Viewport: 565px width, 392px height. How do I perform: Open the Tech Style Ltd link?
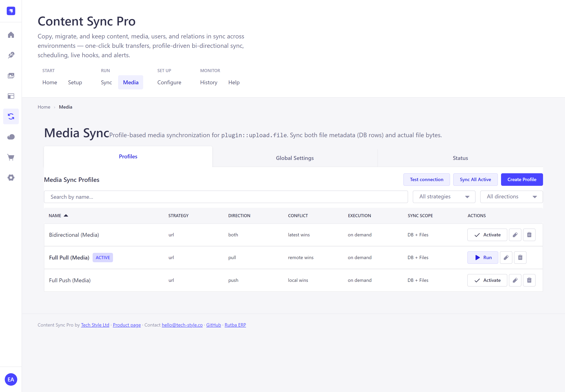pos(95,325)
